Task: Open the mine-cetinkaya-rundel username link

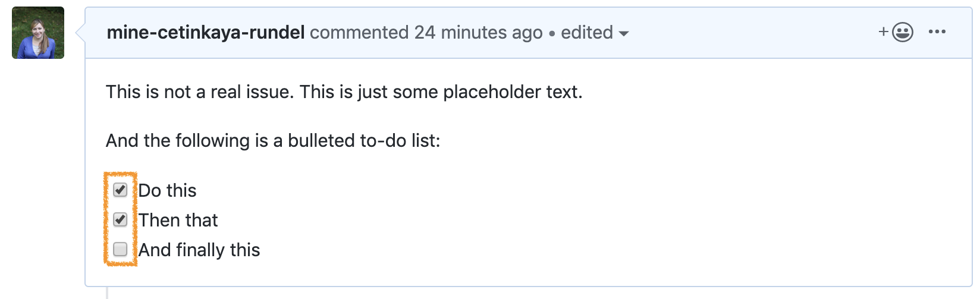Action: (x=206, y=33)
